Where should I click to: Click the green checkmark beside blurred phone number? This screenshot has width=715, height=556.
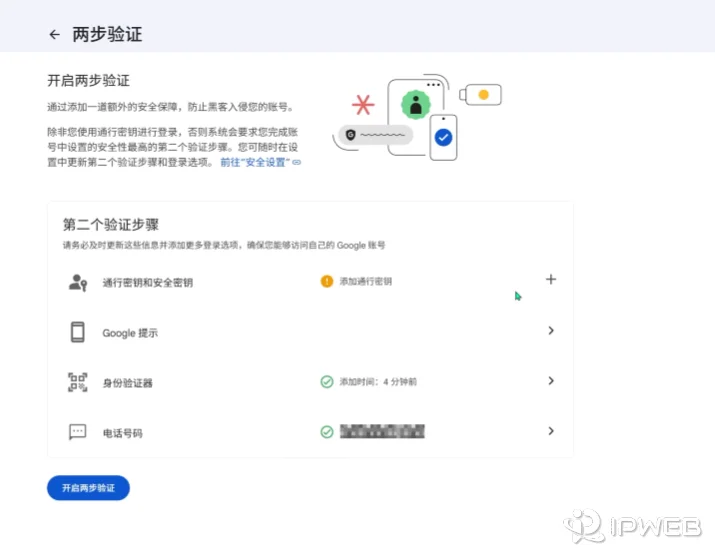pyautogui.click(x=327, y=431)
